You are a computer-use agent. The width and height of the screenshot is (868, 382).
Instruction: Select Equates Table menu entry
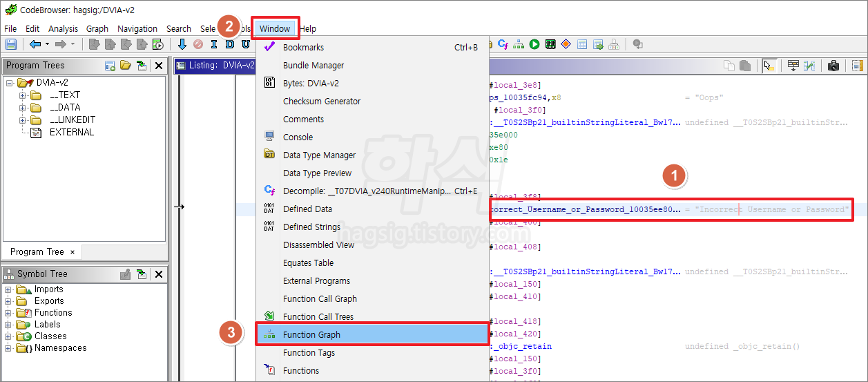372,262
